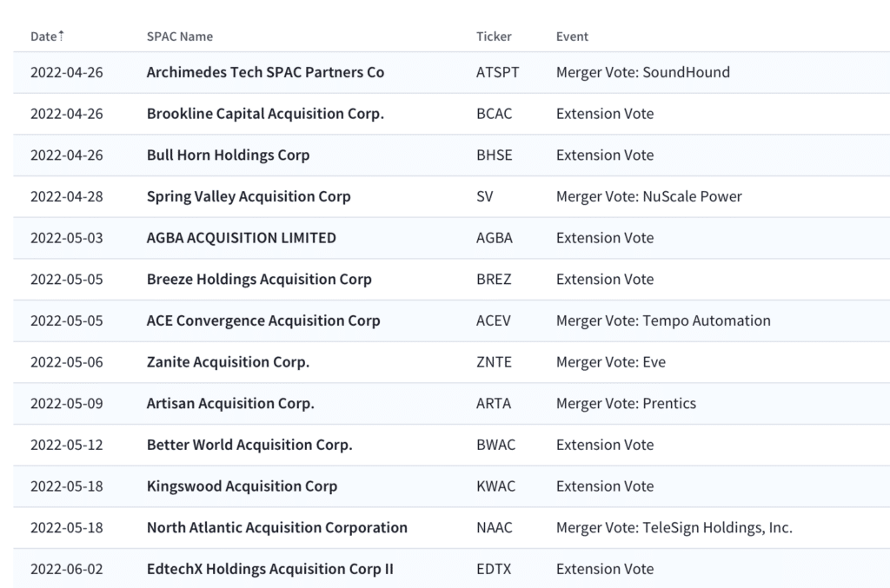This screenshot has width=890, height=588.
Task: Click date 2022-05-05 in Breeze Holdings row
Action: 67,280
